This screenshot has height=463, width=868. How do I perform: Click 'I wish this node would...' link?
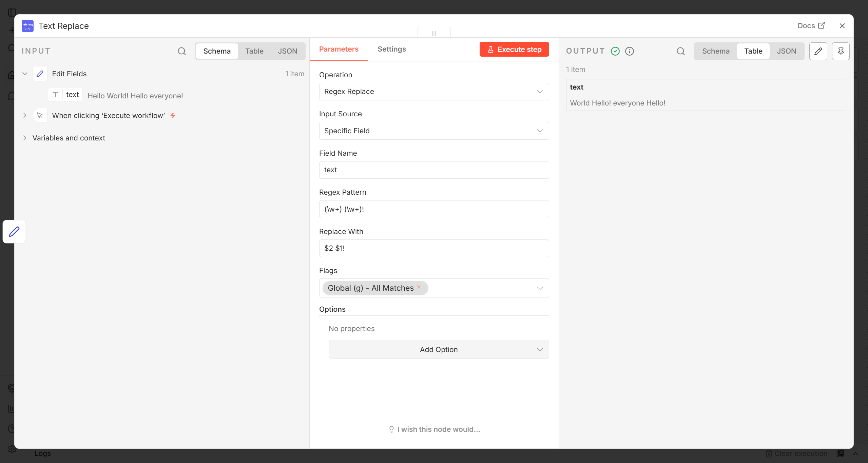[x=434, y=429]
